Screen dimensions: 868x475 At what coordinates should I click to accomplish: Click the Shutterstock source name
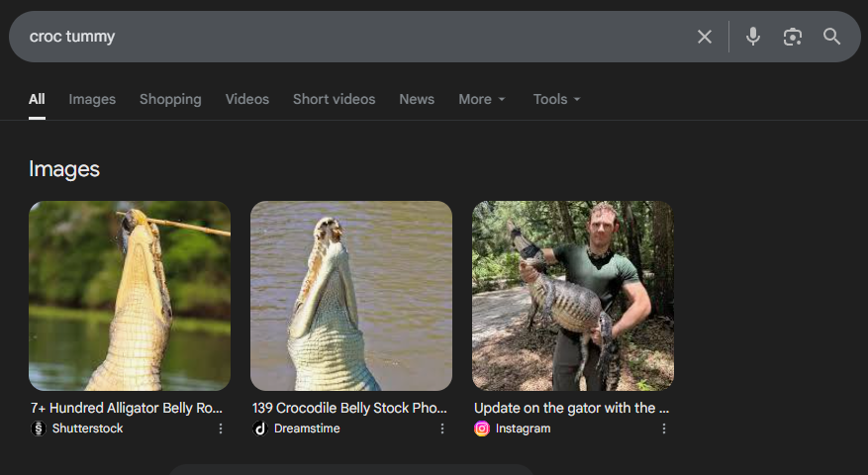pos(87,428)
